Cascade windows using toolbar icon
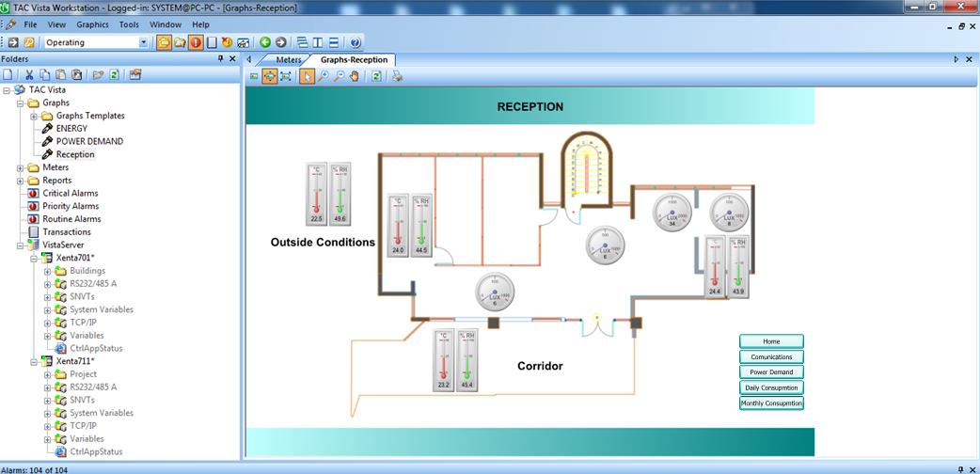The width and height of the screenshot is (980, 474). (303, 42)
